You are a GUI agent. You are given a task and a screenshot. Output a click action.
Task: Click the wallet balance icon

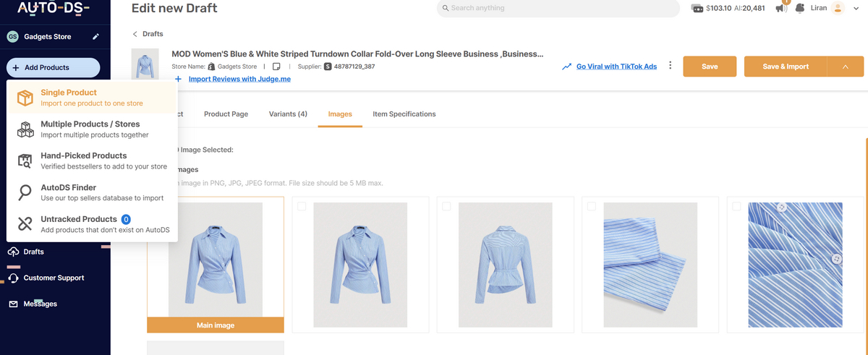(697, 9)
